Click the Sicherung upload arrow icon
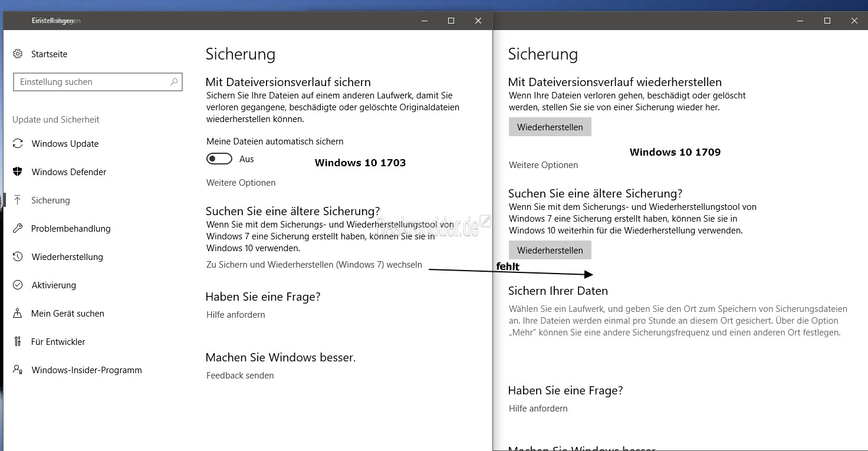This screenshot has height=451, width=868. (18, 200)
